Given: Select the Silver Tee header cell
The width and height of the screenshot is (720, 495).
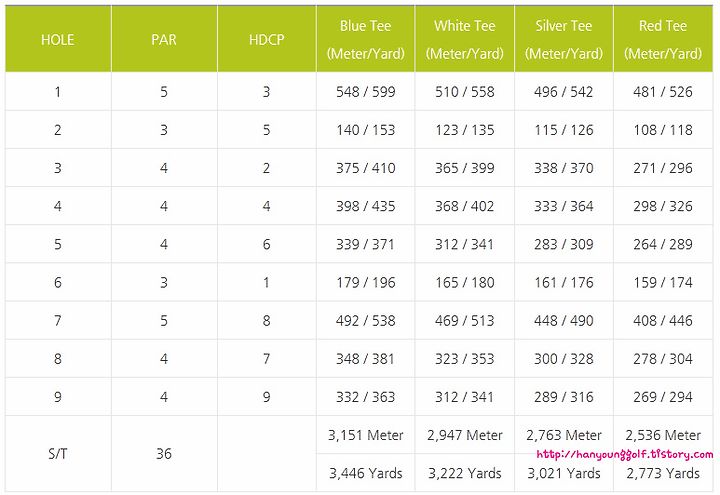Looking at the screenshot, I should (564, 39).
